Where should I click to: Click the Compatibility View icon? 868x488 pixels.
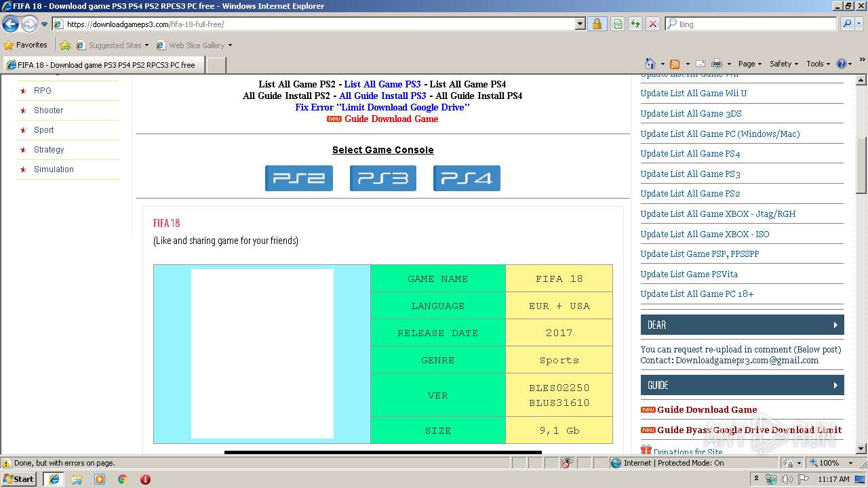[x=618, y=24]
